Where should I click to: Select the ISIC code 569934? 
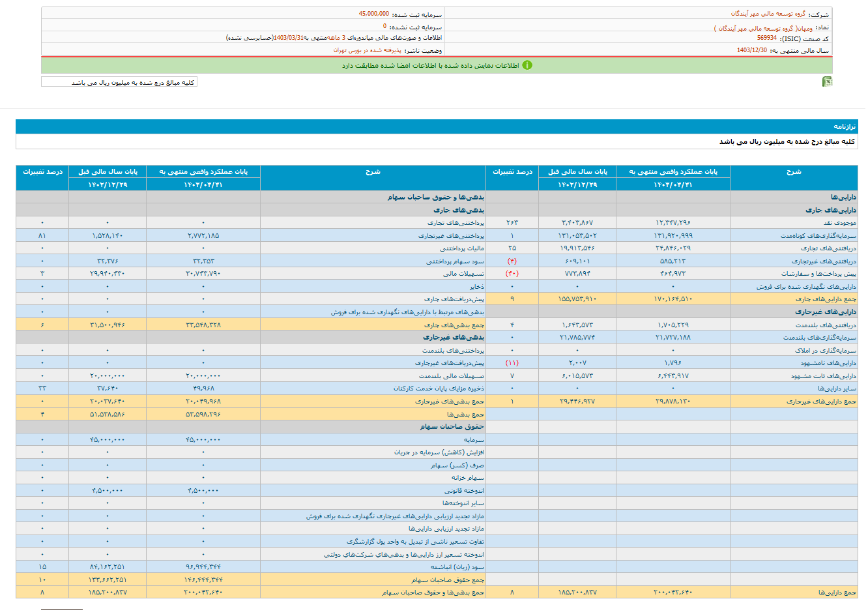click(x=766, y=38)
